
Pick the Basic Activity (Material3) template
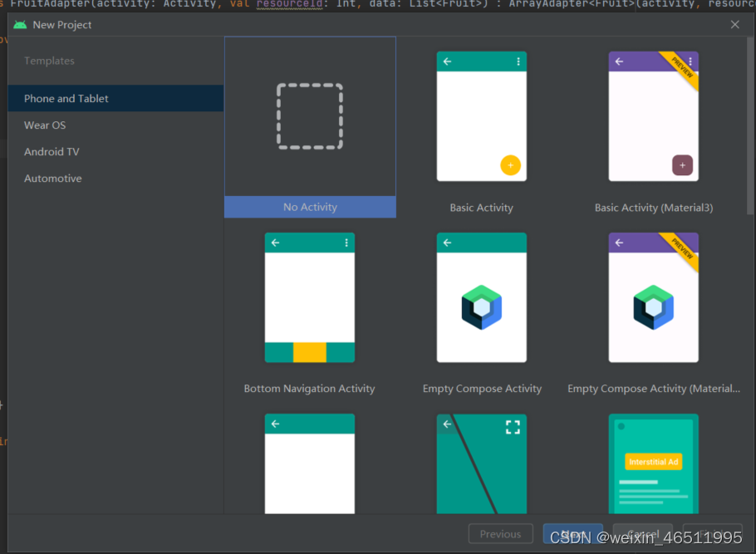653,116
